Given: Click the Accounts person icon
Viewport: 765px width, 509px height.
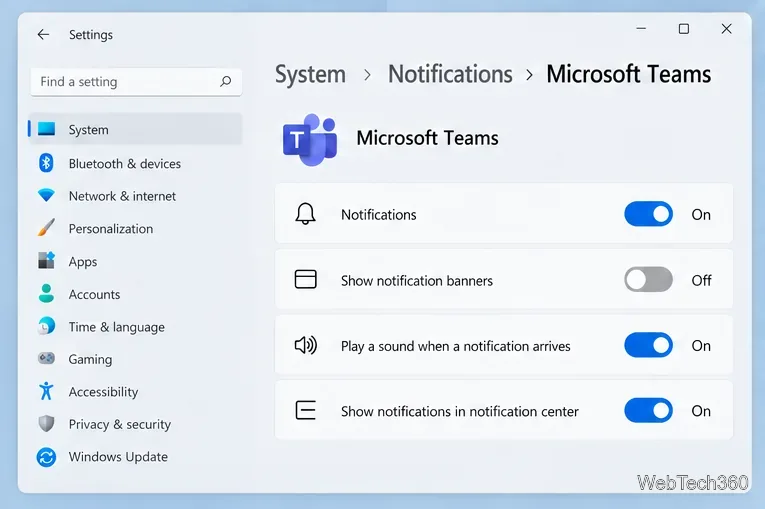Looking at the screenshot, I should [x=46, y=293].
